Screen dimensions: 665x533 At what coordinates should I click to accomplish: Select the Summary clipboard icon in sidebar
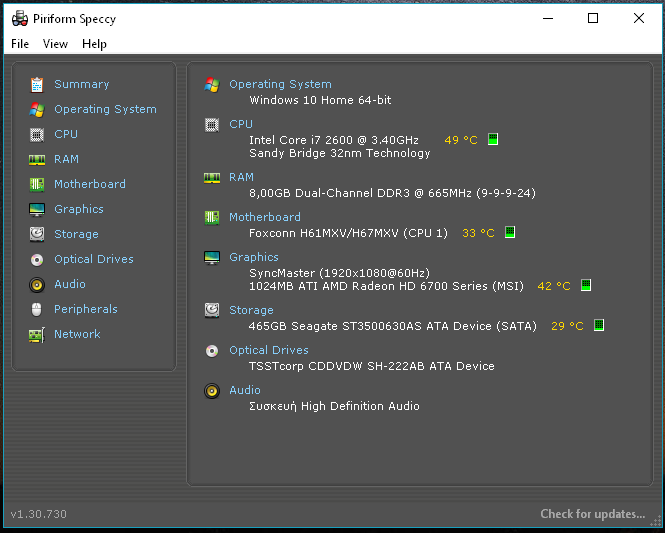[x=37, y=84]
